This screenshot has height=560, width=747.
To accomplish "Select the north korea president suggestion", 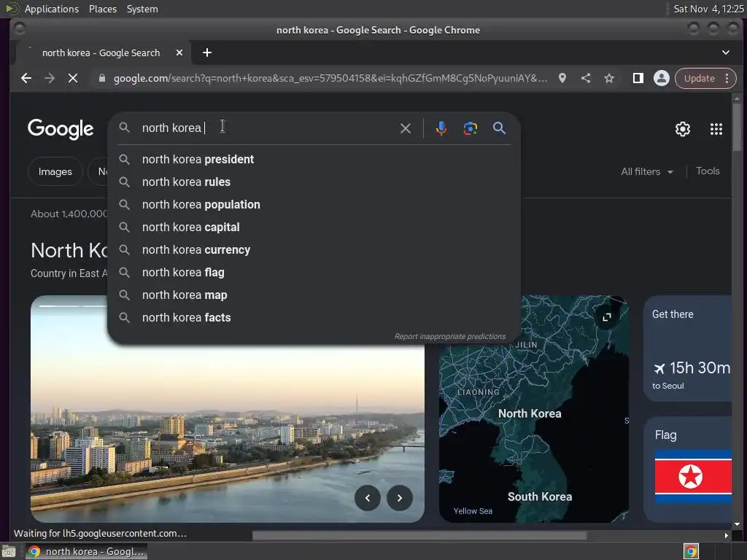I will 314,159.
